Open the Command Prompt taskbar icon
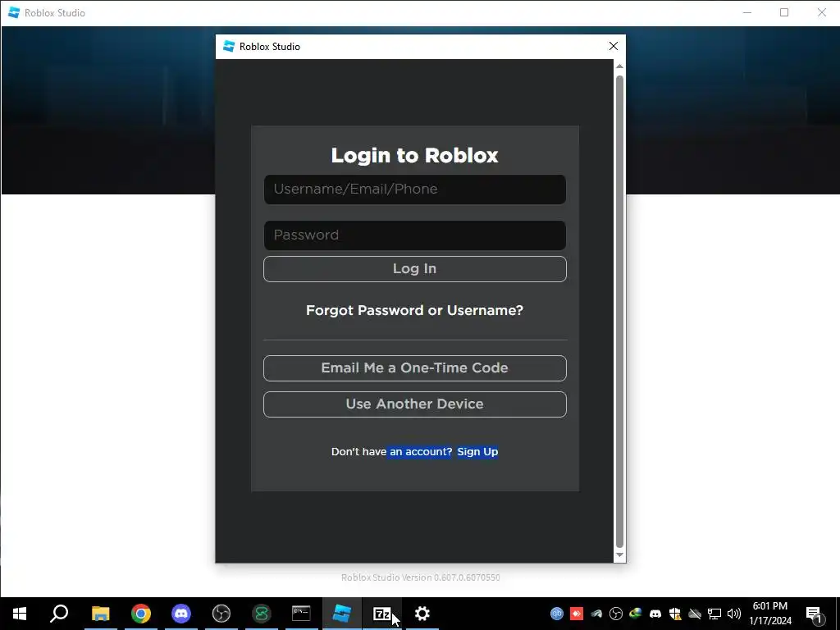 301,614
